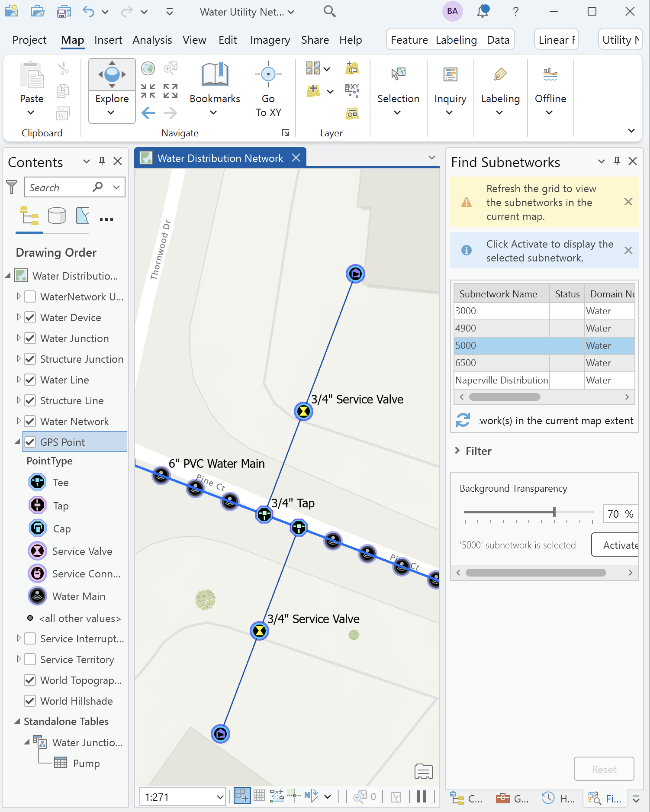This screenshot has height=812, width=650.
Task: Uncheck the Water Device layer
Action: 30,318
